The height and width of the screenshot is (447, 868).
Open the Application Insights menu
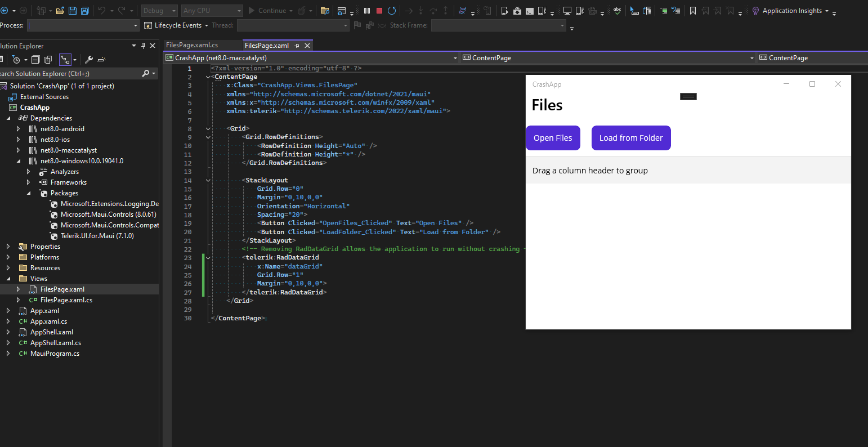point(791,11)
